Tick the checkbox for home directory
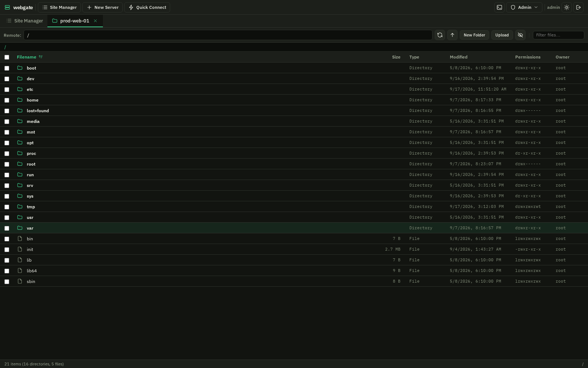Image resolution: width=588 pixels, height=368 pixels. [7, 100]
